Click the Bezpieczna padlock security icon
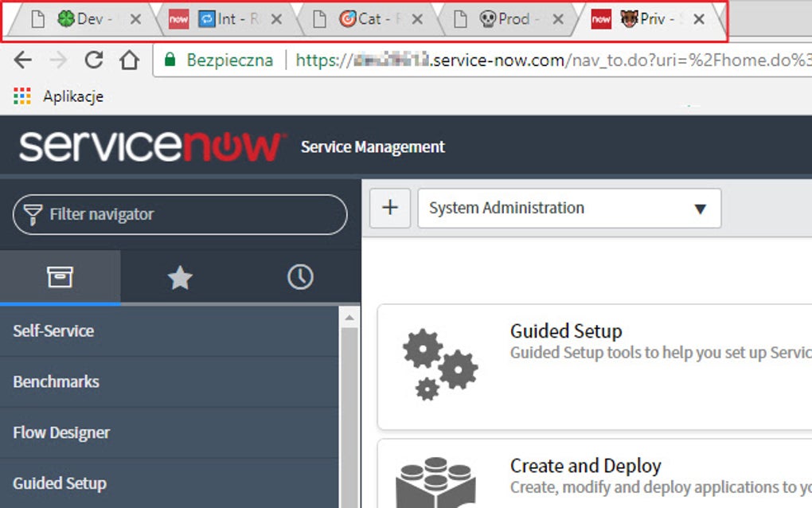812x508 pixels. tap(170, 60)
